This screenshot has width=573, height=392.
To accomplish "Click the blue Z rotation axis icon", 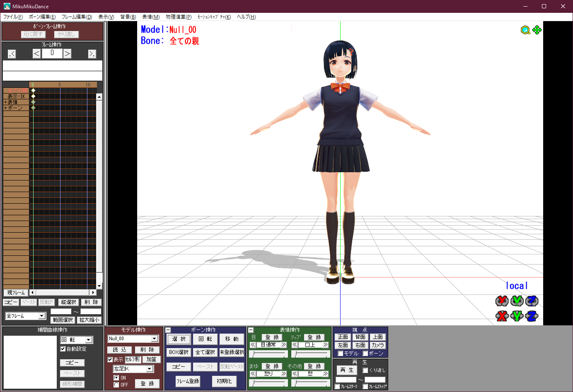I will 532,301.
